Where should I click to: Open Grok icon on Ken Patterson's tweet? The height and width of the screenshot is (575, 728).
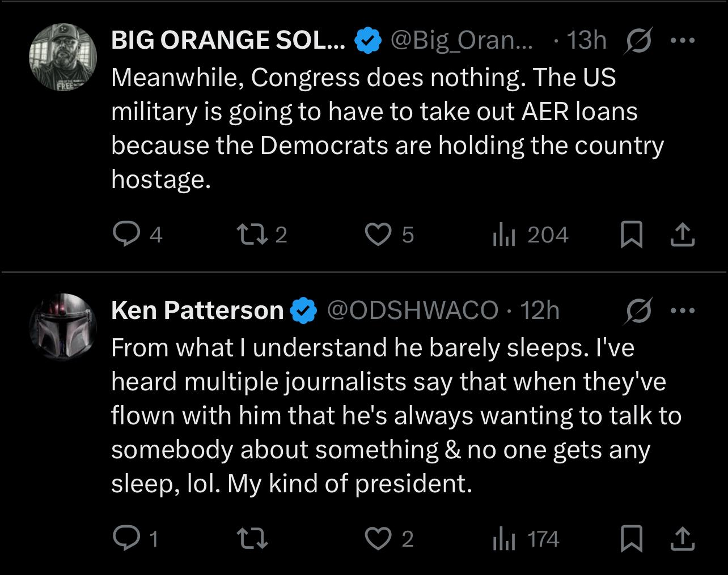tap(637, 310)
